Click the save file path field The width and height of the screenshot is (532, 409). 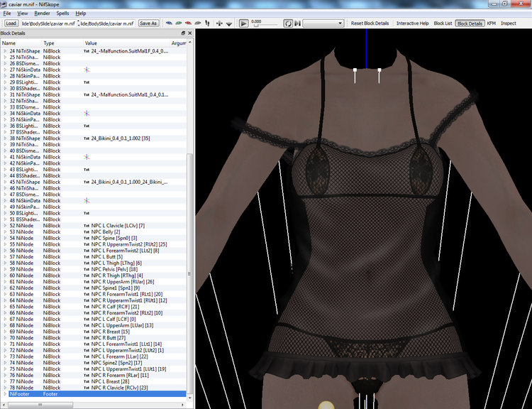pos(108,23)
